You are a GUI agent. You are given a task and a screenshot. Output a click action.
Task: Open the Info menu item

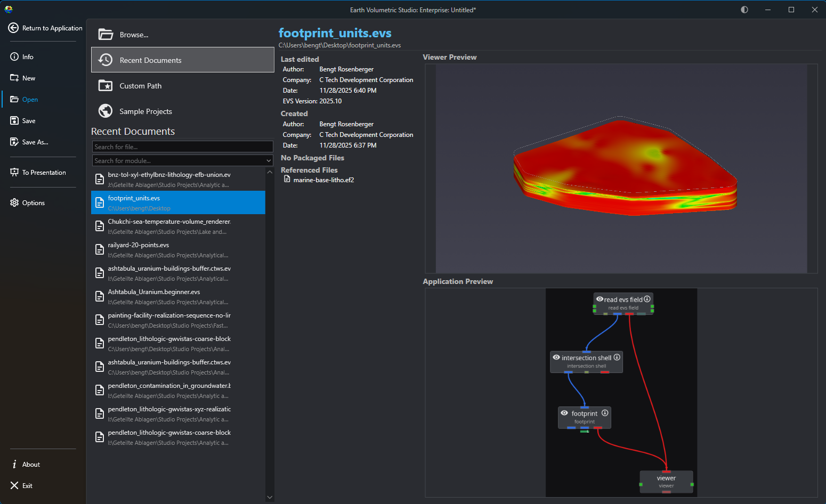[28, 56]
